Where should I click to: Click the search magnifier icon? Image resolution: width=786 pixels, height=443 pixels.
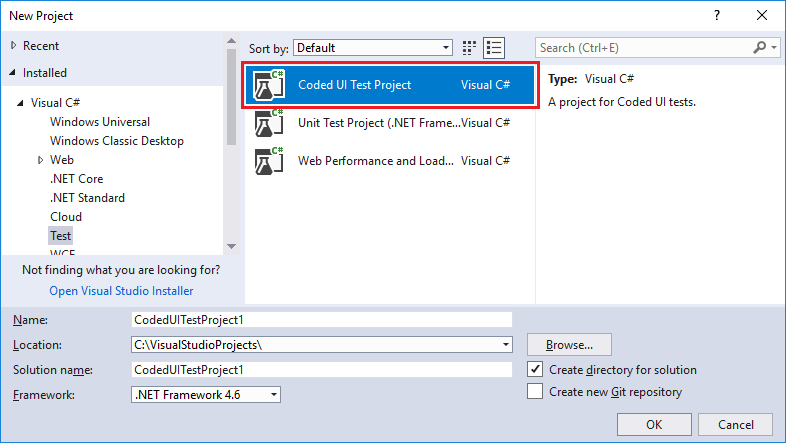[x=760, y=47]
